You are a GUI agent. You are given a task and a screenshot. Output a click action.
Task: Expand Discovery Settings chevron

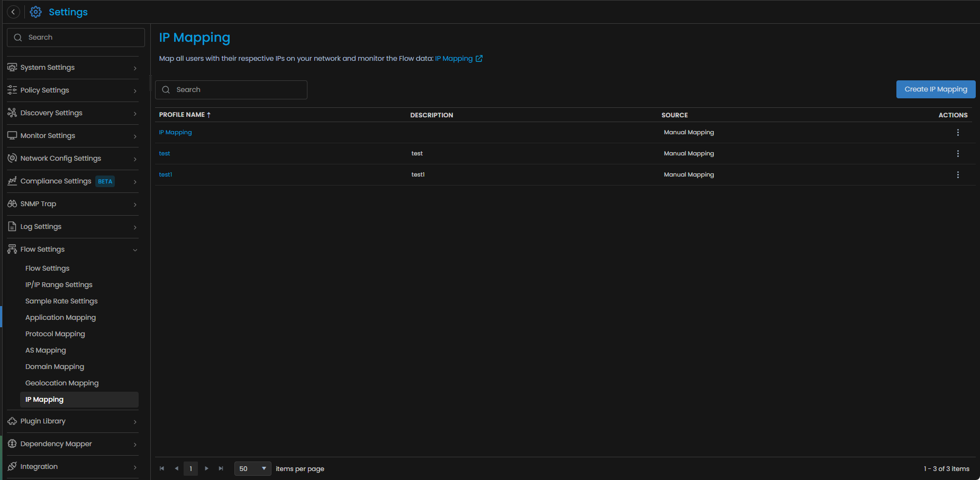coord(135,114)
